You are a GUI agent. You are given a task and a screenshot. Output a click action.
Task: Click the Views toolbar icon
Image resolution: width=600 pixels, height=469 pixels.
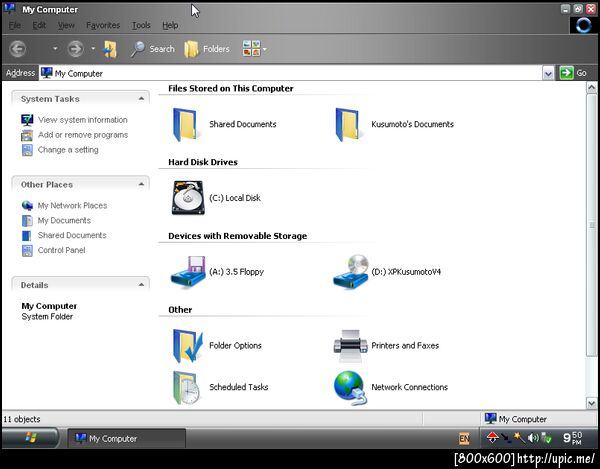(x=251, y=49)
